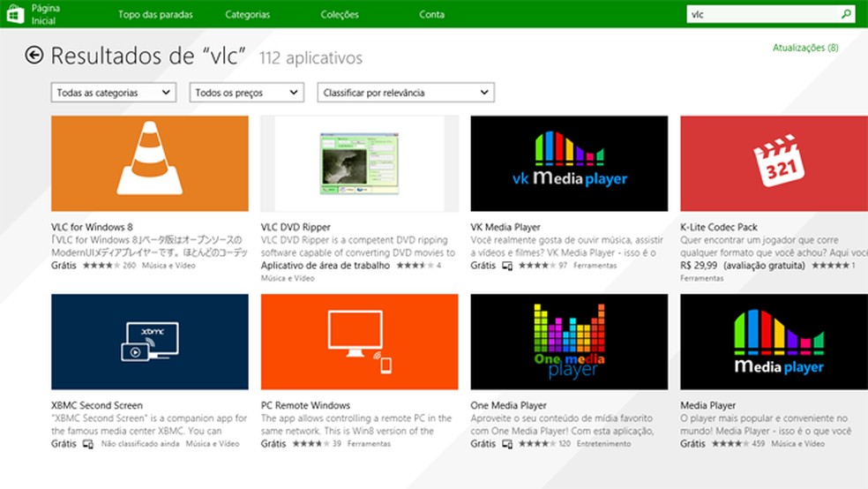Click the search magnifier icon
This screenshot has width=868, height=489.
tap(846, 14)
